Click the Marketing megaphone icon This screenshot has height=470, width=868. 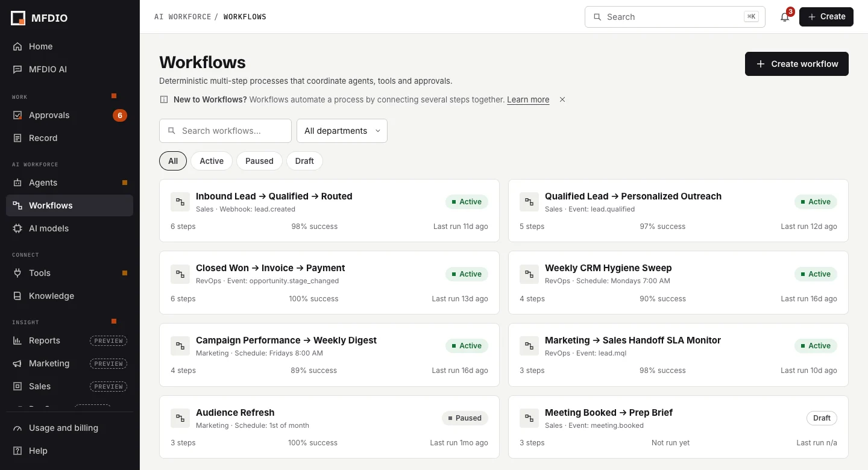point(17,363)
